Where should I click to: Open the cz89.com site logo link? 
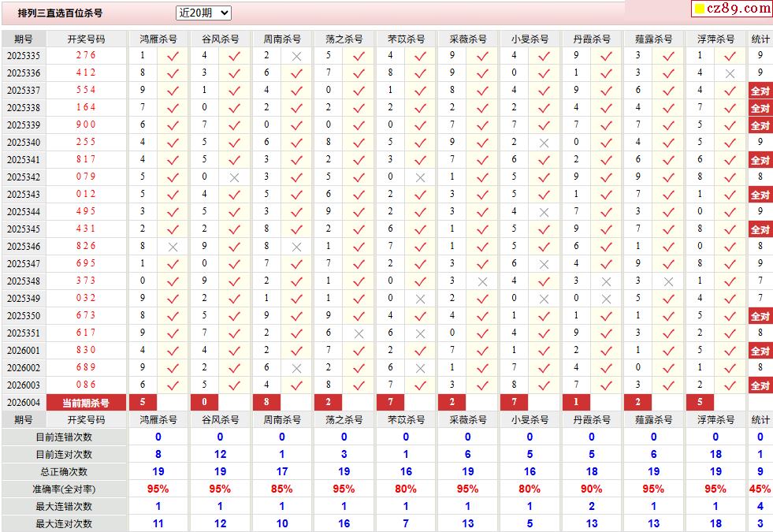click(x=731, y=9)
